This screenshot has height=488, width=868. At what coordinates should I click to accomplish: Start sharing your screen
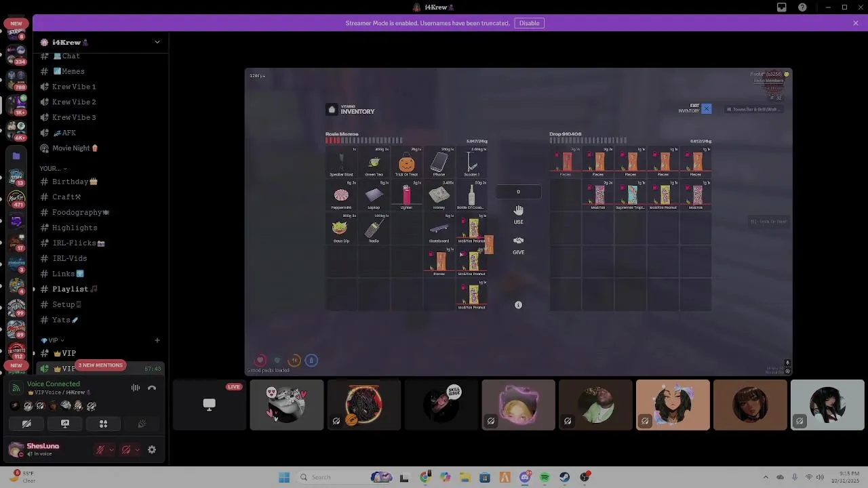[x=65, y=424]
